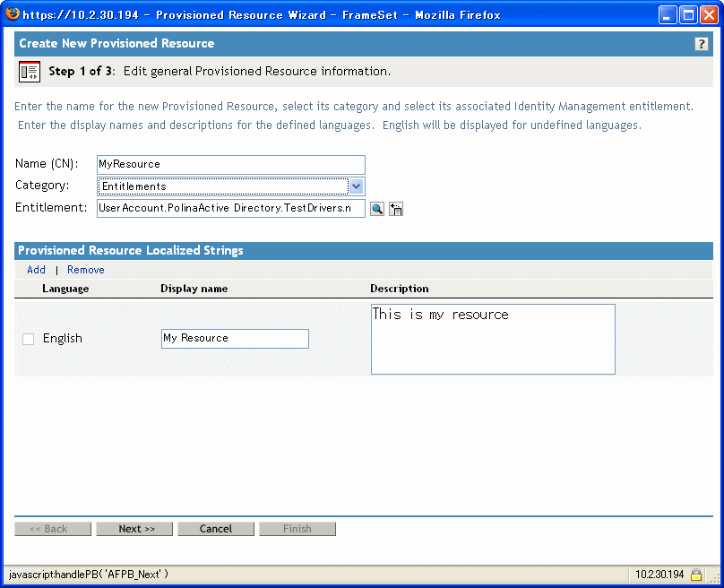
Task: Click the padlock security icon in status bar
Action: [x=696, y=575]
